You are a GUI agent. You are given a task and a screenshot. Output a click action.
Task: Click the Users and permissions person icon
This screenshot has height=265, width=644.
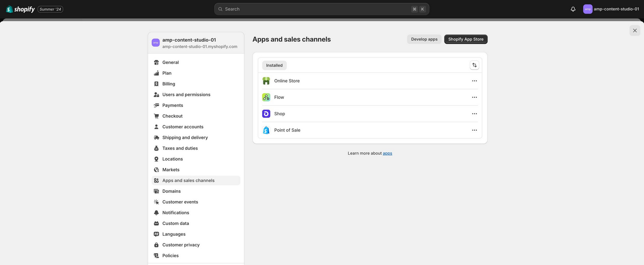point(156,95)
